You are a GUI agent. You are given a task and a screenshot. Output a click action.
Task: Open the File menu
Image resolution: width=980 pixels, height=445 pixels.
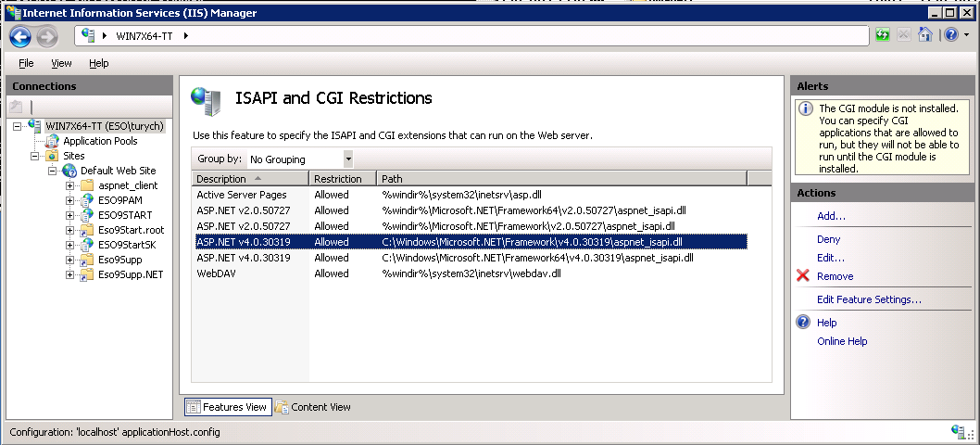click(x=26, y=63)
